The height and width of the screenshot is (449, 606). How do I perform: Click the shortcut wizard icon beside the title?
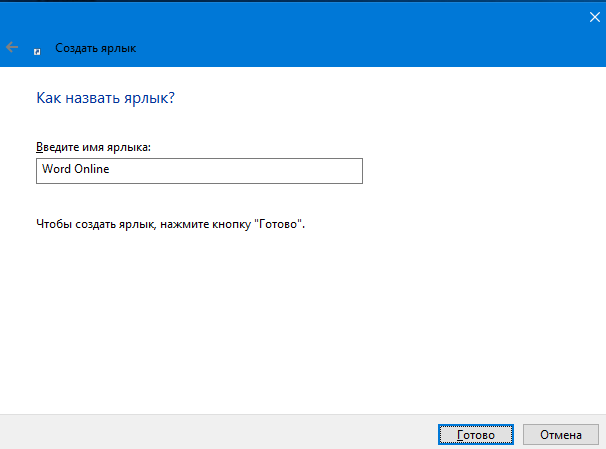tap(37, 51)
